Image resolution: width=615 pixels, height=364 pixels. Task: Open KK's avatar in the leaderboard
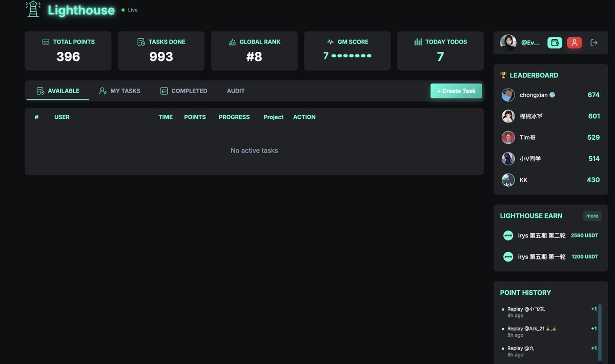pyautogui.click(x=508, y=180)
